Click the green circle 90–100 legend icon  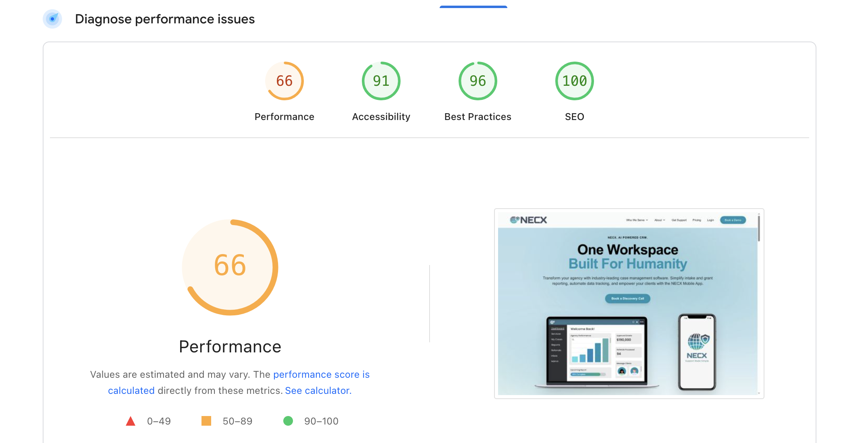(x=288, y=421)
